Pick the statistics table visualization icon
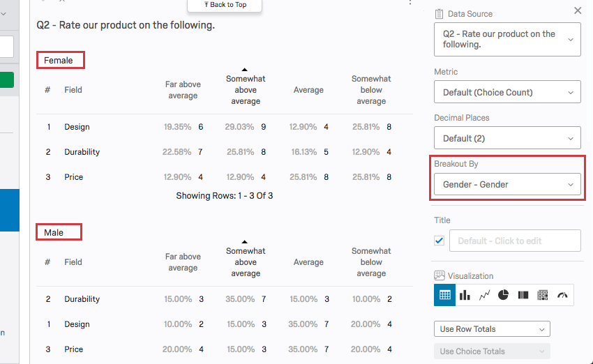The width and height of the screenshot is (593, 364). pyautogui.click(x=543, y=295)
